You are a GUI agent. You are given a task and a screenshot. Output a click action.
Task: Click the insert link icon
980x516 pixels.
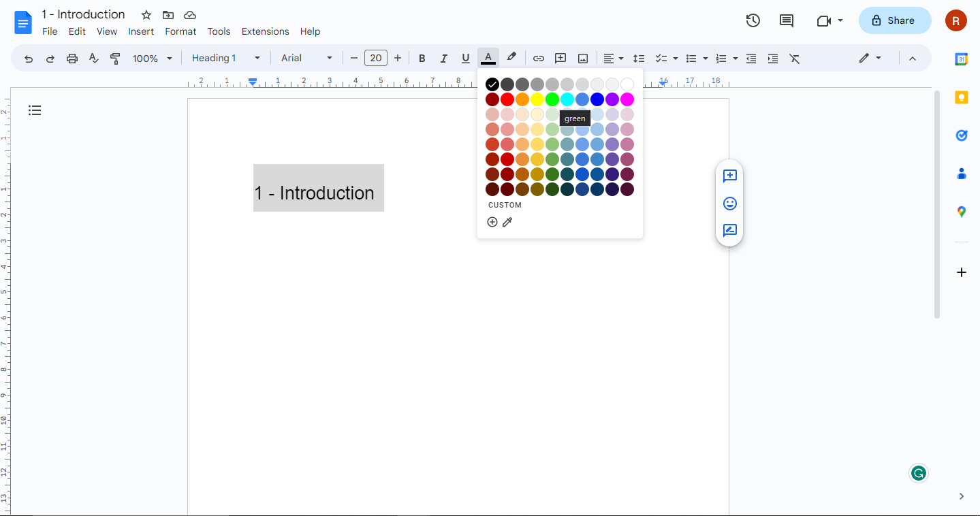[x=539, y=59]
